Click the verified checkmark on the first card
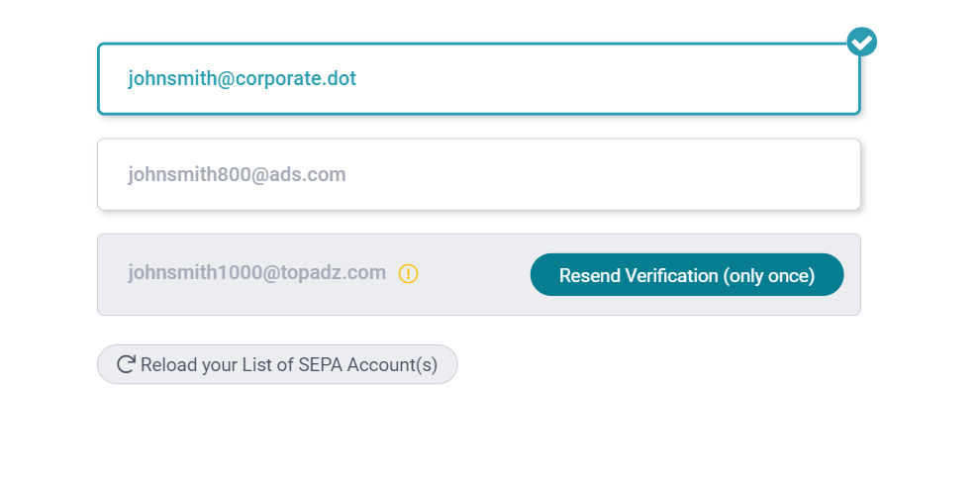The width and height of the screenshot is (980, 485). pos(862,42)
